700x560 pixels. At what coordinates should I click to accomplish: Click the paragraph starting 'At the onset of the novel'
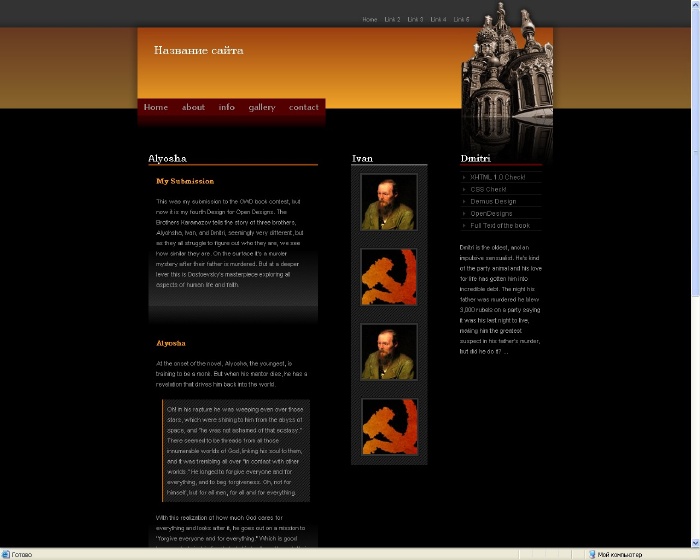click(x=231, y=374)
